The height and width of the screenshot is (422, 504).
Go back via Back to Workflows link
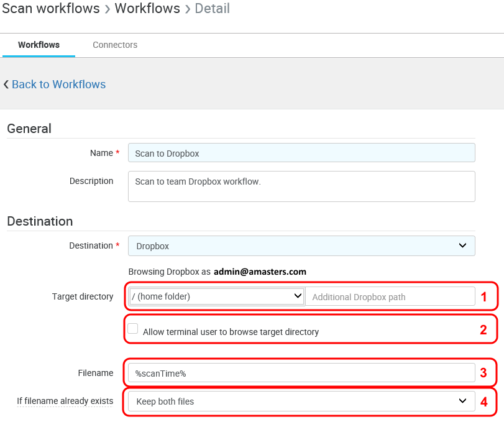click(x=58, y=85)
